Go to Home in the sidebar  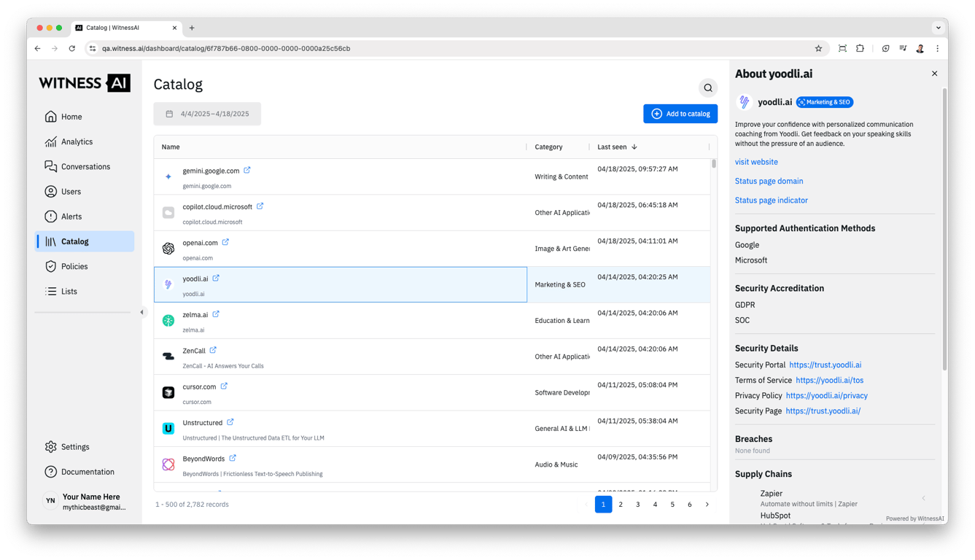click(85, 117)
